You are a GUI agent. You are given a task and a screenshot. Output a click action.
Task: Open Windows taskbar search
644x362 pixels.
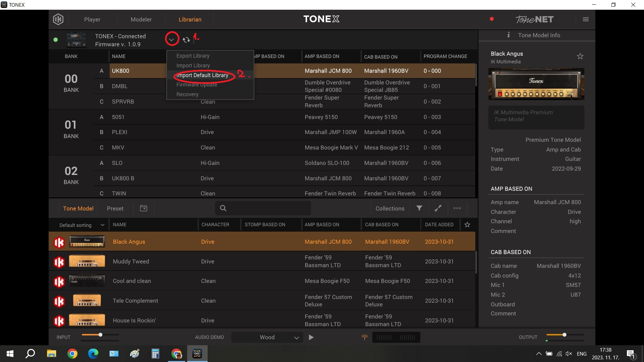31,354
